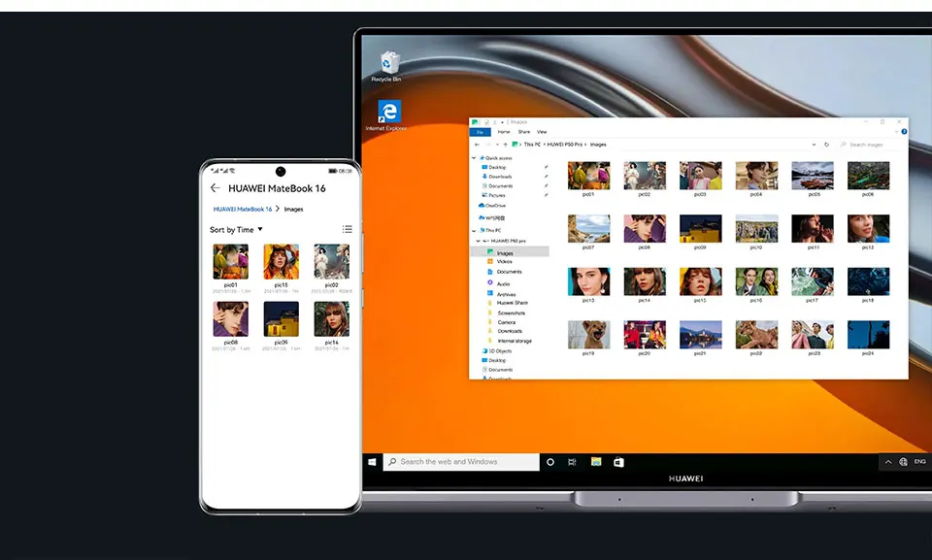
Task: Open the Share ribbon tab
Action: click(x=523, y=132)
